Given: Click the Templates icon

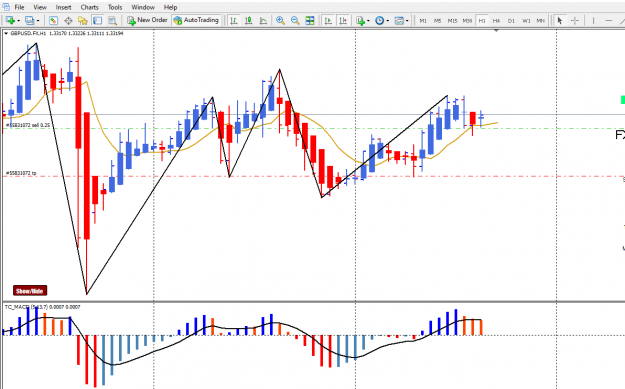Looking at the screenshot, I should (x=399, y=20).
